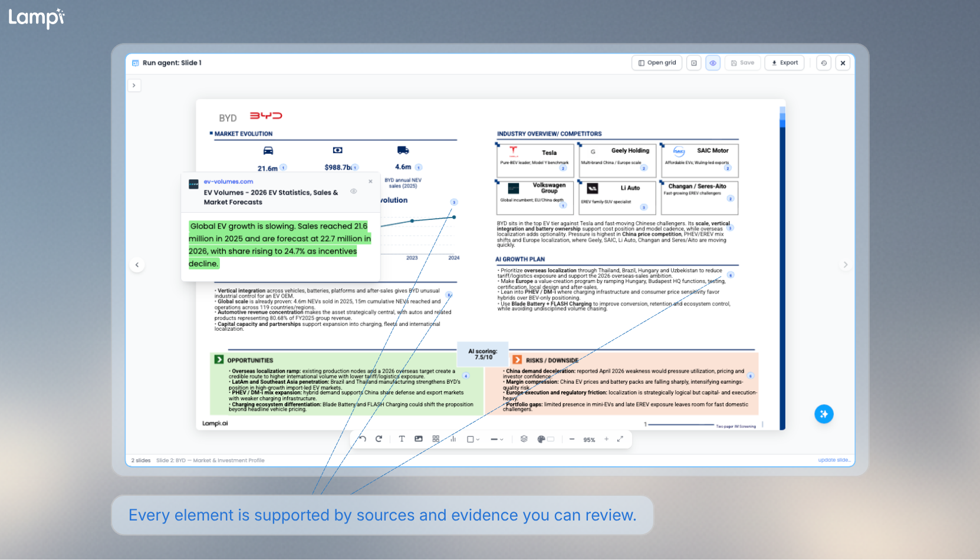Toggle the eye preview button in the header

[713, 63]
